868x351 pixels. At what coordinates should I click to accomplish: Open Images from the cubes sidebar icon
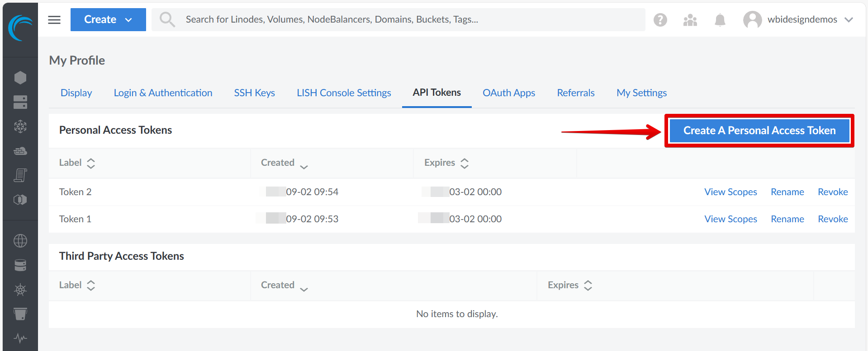tap(20, 200)
